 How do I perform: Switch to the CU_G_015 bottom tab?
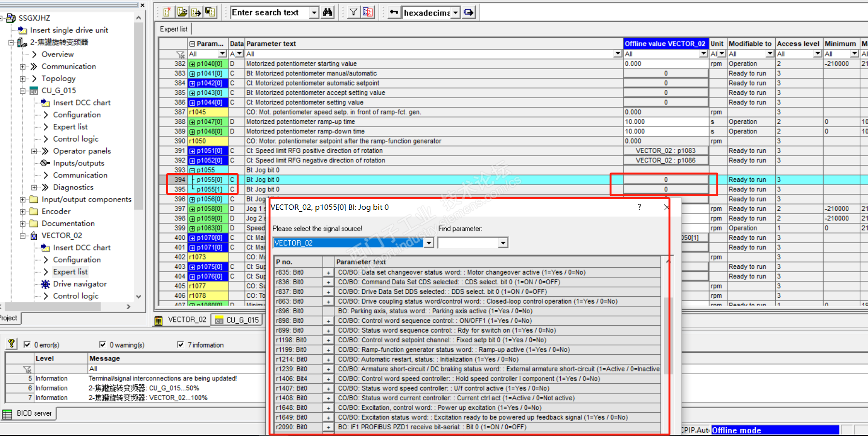coord(238,320)
